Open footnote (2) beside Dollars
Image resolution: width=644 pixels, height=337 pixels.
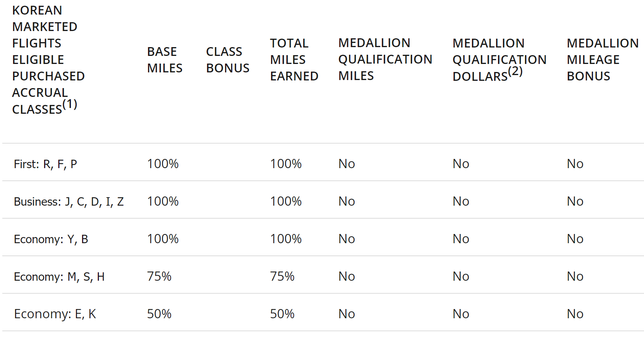tap(515, 71)
